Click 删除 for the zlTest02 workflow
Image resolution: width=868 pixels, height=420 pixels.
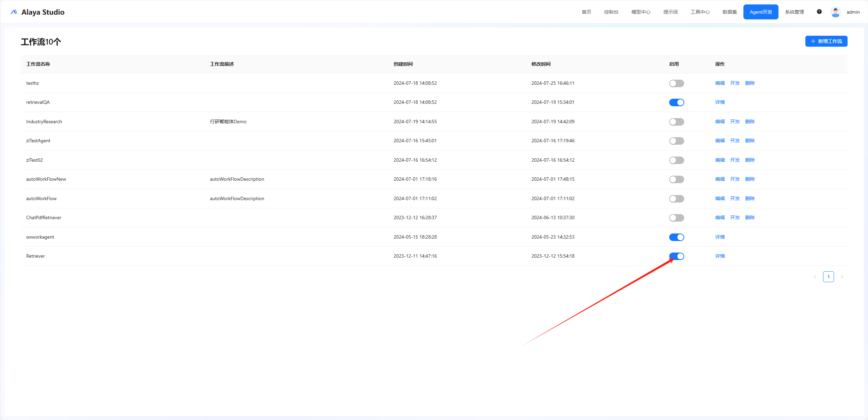point(750,160)
